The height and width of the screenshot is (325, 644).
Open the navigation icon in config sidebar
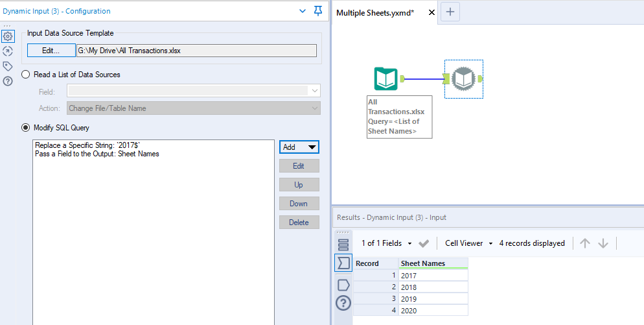8,51
